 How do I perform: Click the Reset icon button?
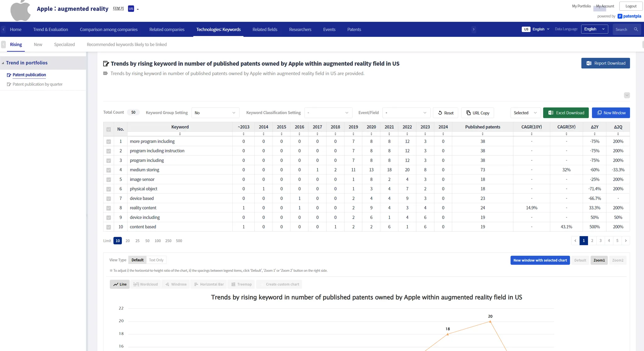(x=440, y=113)
